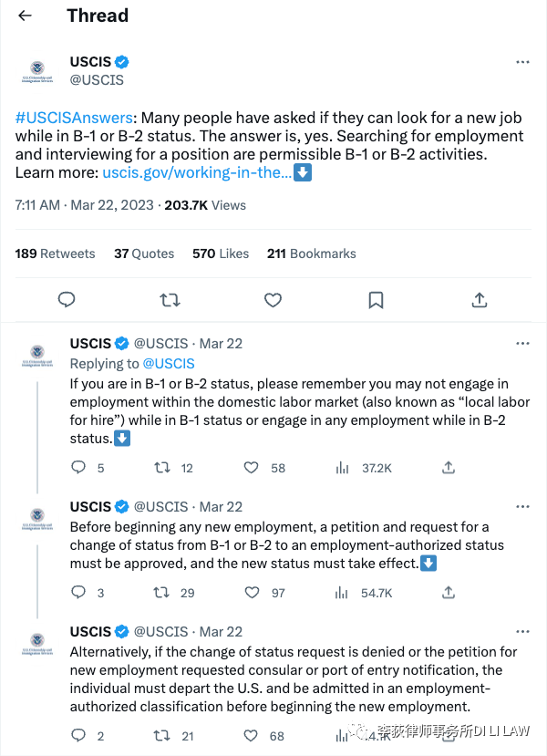
Task: Share the main USCIS tweet
Action: point(479,299)
